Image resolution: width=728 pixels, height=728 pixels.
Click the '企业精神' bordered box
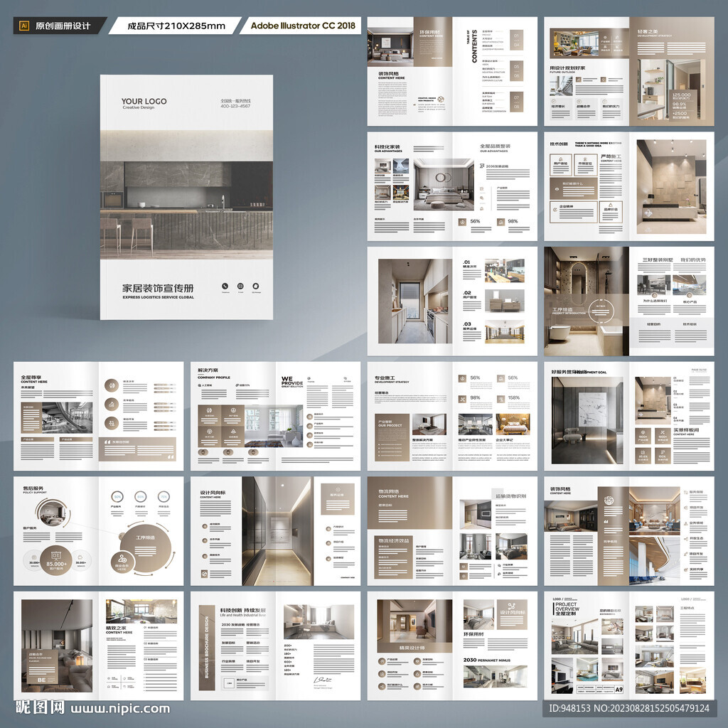pyautogui.click(x=574, y=210)
